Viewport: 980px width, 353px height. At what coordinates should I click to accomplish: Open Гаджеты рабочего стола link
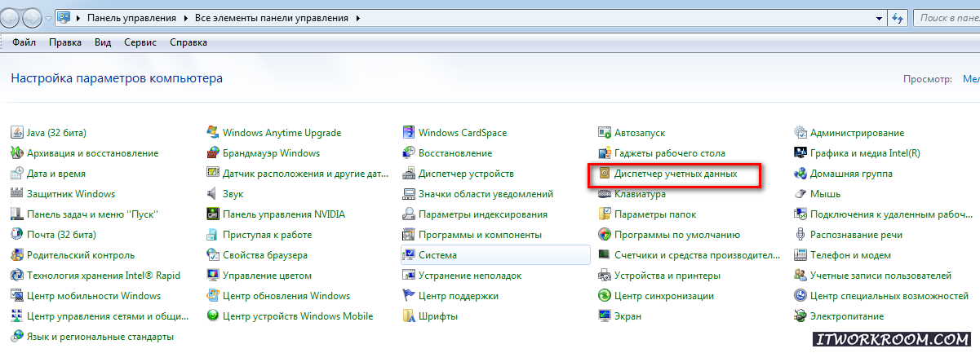coord(669,153)
